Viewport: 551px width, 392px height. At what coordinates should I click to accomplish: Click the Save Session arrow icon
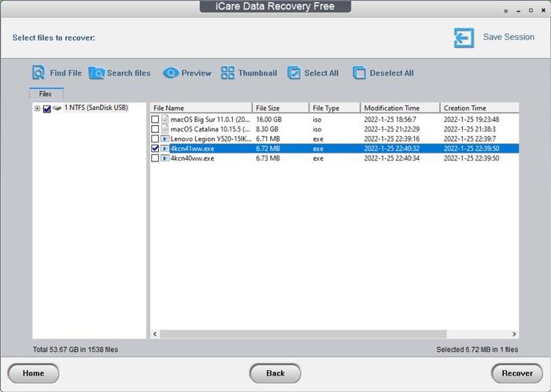pyautogui.click(x=464, y=38)
